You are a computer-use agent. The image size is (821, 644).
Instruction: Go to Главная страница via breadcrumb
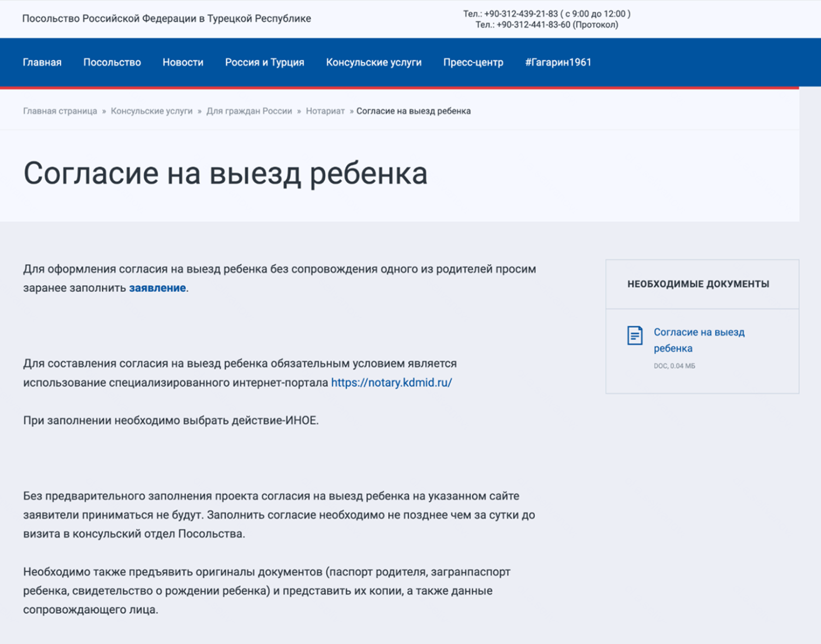(x=60, y=111)
